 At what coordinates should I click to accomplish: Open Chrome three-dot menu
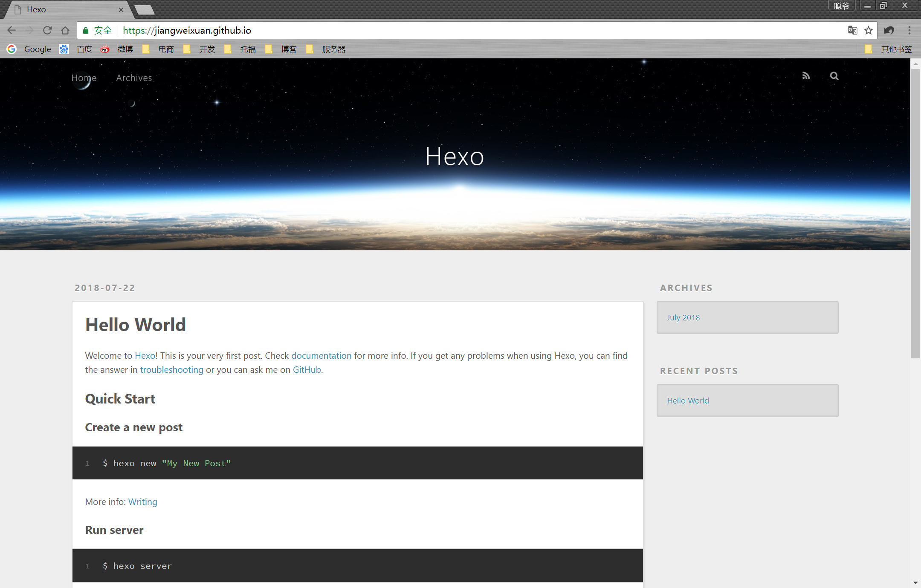pos(909,30)
